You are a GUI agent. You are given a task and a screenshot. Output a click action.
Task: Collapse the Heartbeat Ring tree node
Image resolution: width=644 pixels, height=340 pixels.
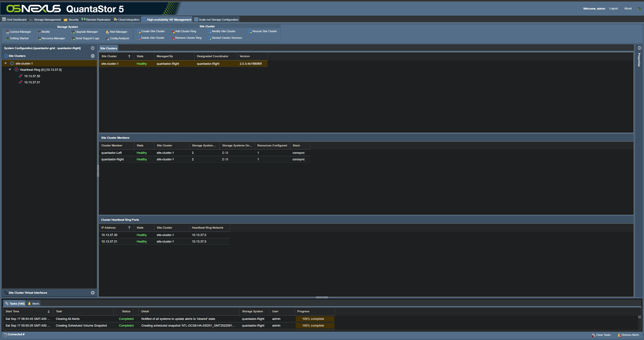10,69
